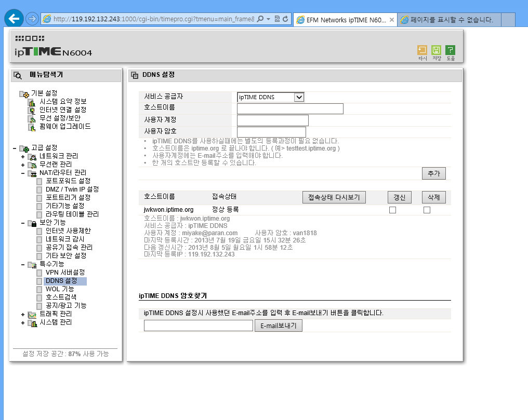Open WOL 기능 in the menu tree
The height and width of the screenshot is (420, 528).
coord(60,289)
